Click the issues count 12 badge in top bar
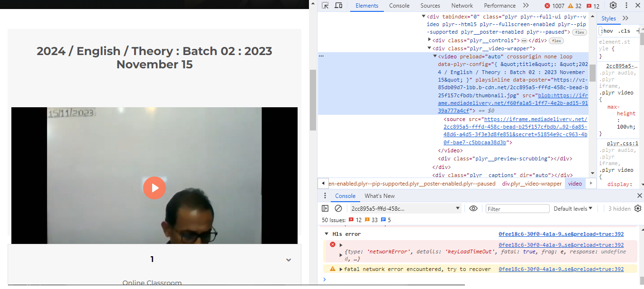 click(x=593, y=6)
